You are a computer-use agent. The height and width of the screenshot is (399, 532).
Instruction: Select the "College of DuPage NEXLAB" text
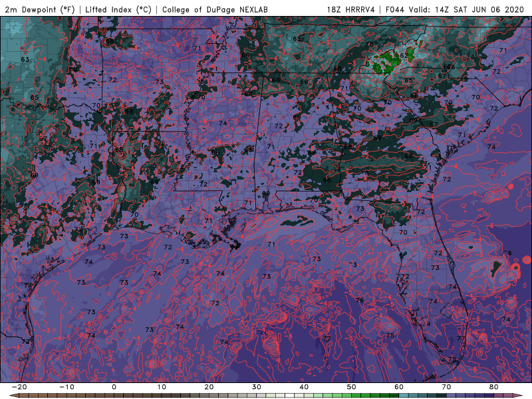point(215,9)
